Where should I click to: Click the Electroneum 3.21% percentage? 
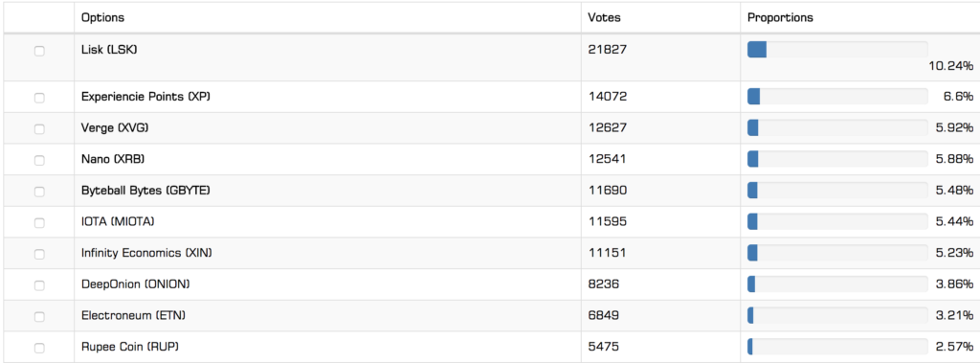pyautogui.click(x=954, y=315)
